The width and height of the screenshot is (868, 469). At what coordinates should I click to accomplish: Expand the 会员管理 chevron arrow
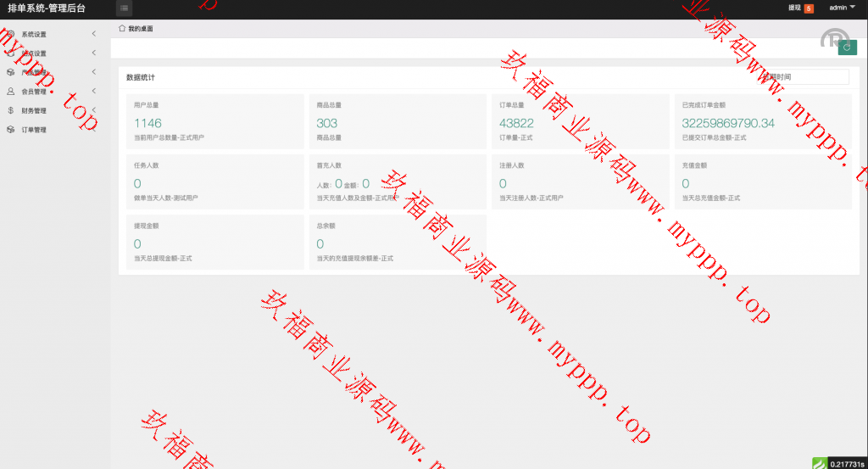tap(93, 92)
